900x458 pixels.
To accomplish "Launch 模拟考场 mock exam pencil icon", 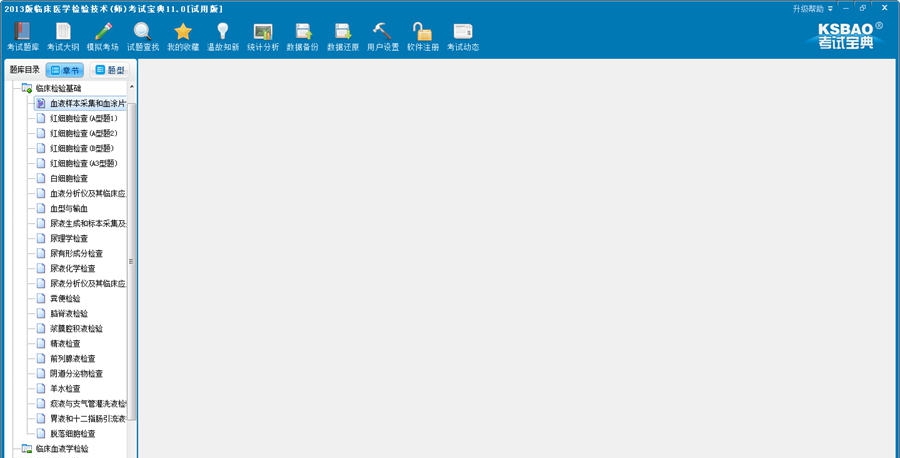I will click(x=102, y=37).
